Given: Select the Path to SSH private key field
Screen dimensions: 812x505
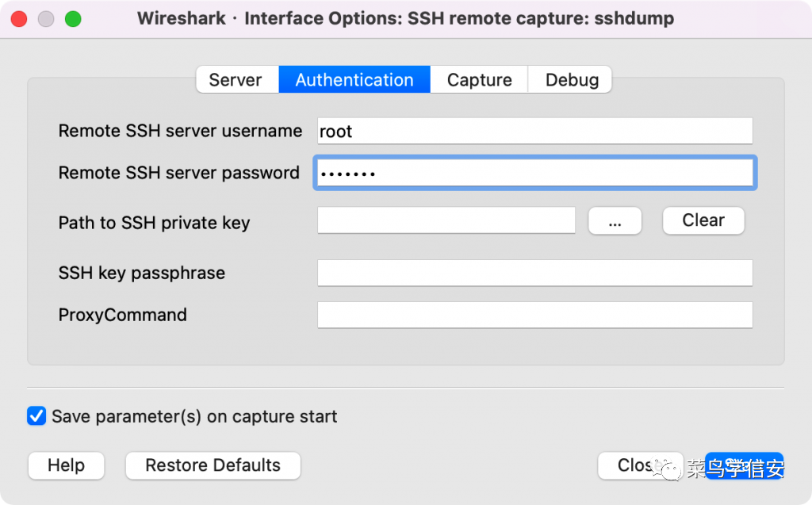Looking at the screenshot, I should 446,220.
